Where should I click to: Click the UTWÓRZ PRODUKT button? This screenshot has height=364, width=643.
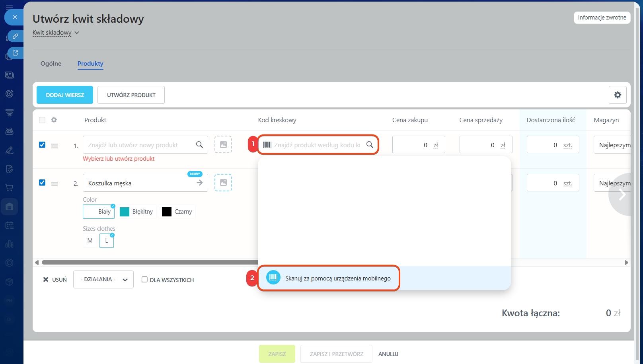131,95
